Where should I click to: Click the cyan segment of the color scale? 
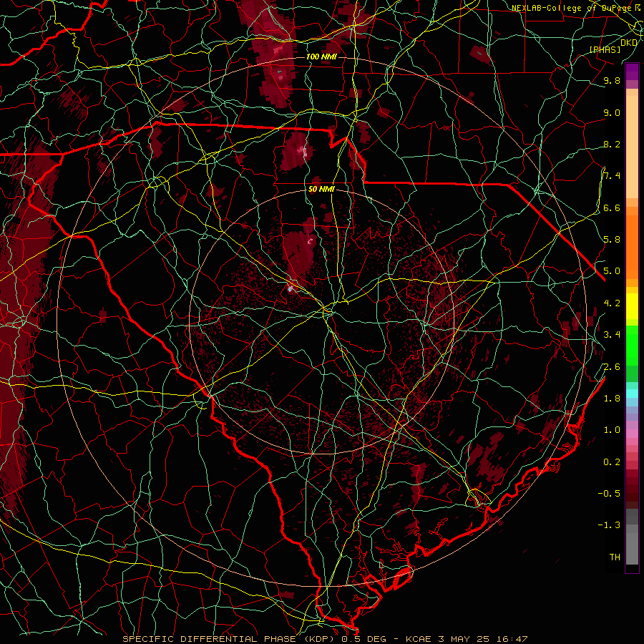tap(632, 394)
